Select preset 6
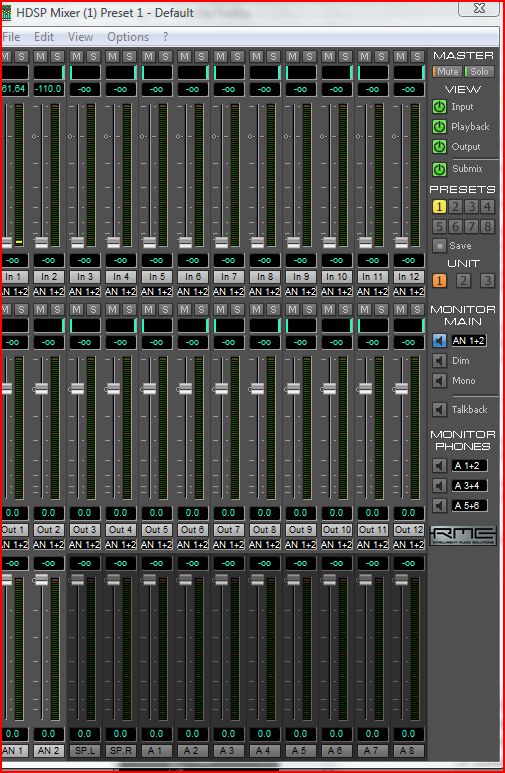The image size is (505, 773). coord(455,226)
